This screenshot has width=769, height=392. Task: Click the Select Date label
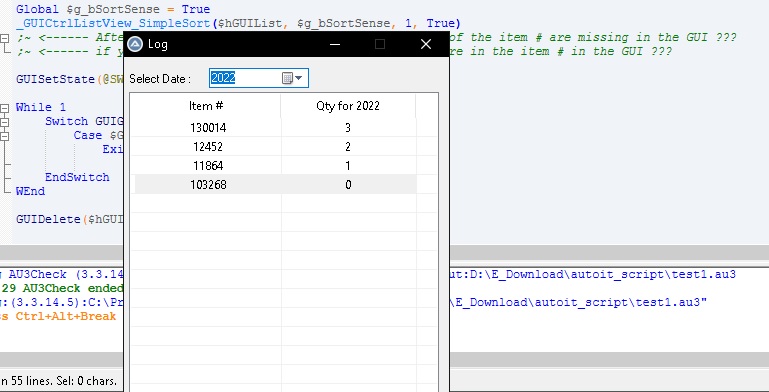160,79
